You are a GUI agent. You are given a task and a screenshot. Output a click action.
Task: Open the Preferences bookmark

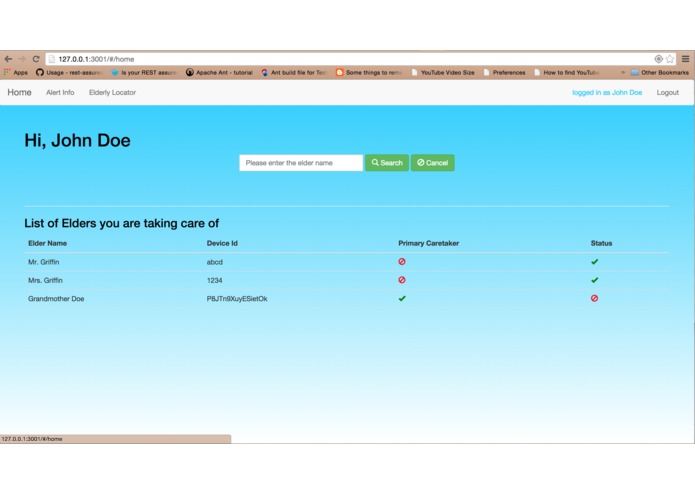504,72
